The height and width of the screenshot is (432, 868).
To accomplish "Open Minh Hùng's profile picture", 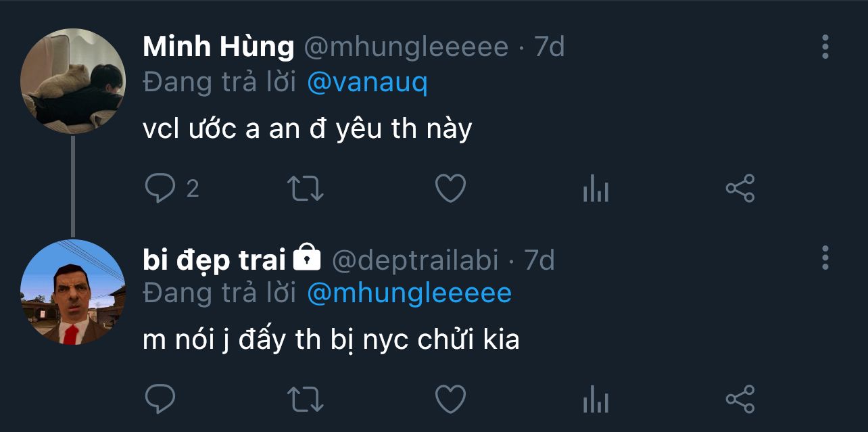I will 73,81.
